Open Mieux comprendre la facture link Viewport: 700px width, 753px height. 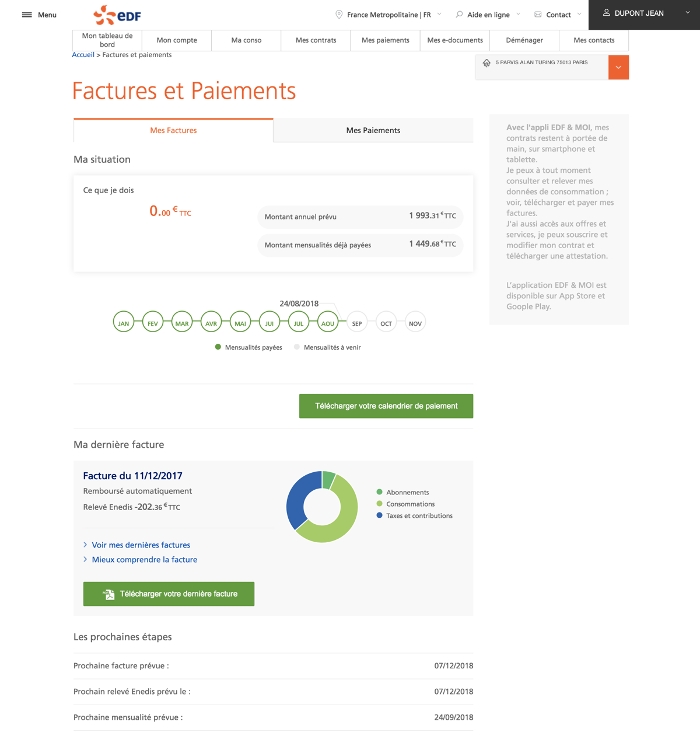(145, 560)
